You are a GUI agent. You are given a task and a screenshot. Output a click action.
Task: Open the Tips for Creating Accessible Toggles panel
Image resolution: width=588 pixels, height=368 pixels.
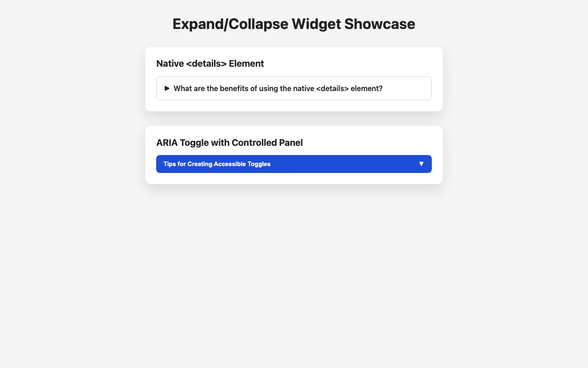click(x=294, y=164)
